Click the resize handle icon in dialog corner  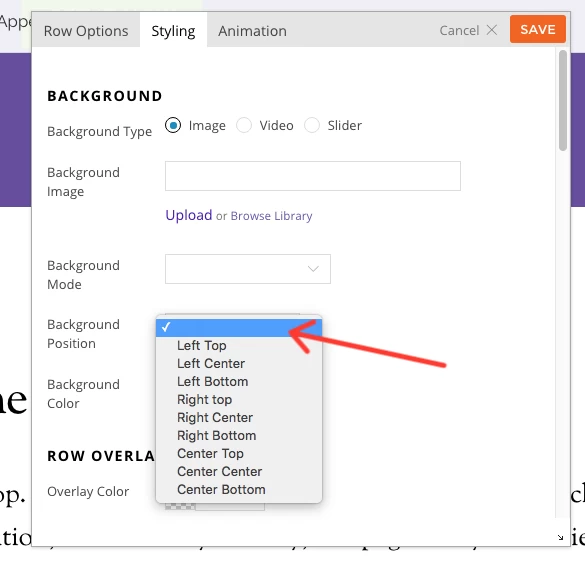560,538
